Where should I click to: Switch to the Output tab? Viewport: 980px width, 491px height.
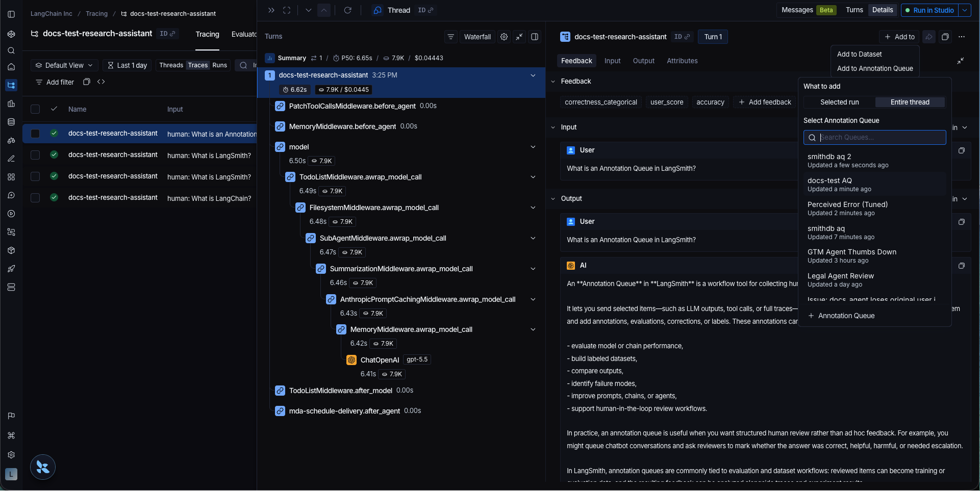point(643,61)
